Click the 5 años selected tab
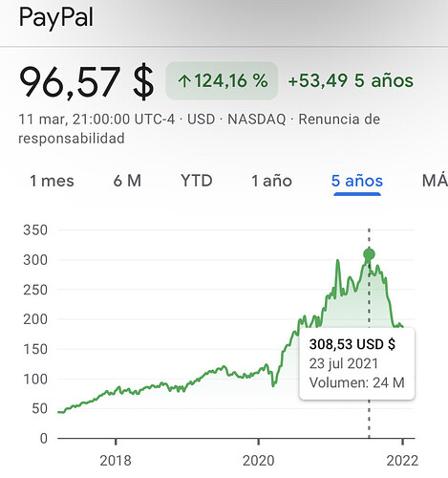Screen dimensions: 448x478 click(x=357, y=181)
